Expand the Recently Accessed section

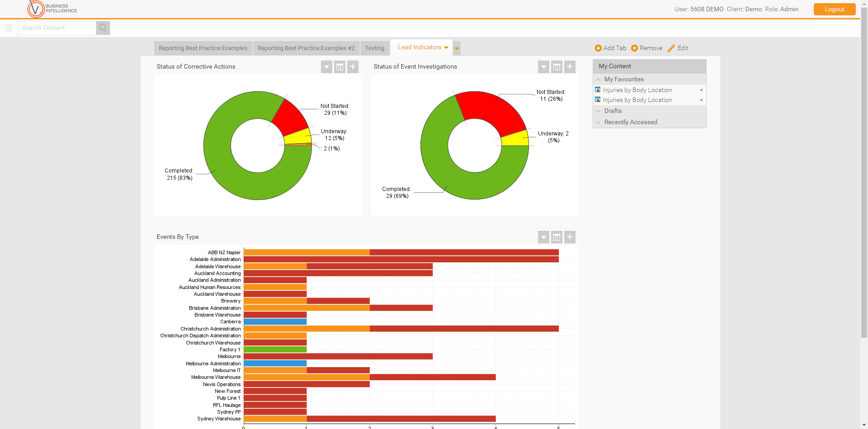tap(598, 122)
